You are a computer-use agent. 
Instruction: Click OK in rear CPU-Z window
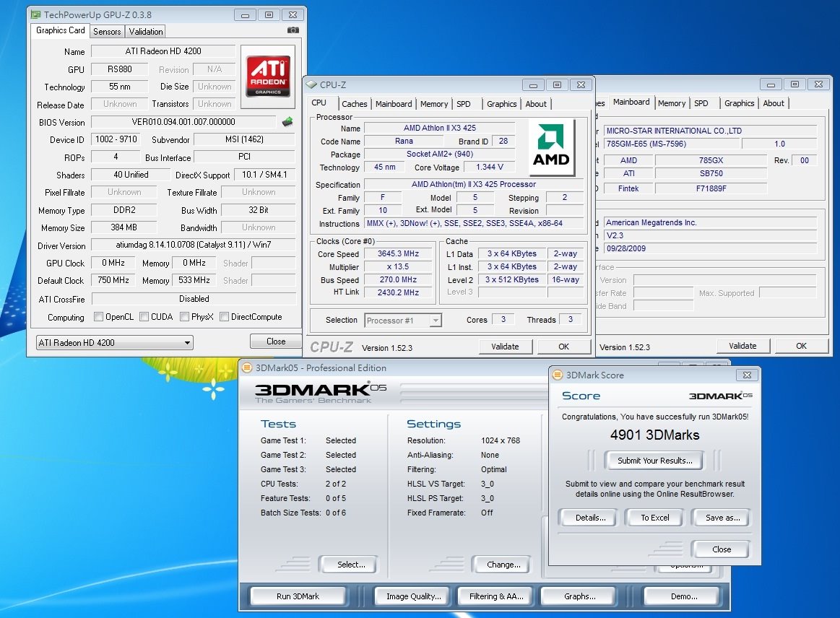coord(802,346)
